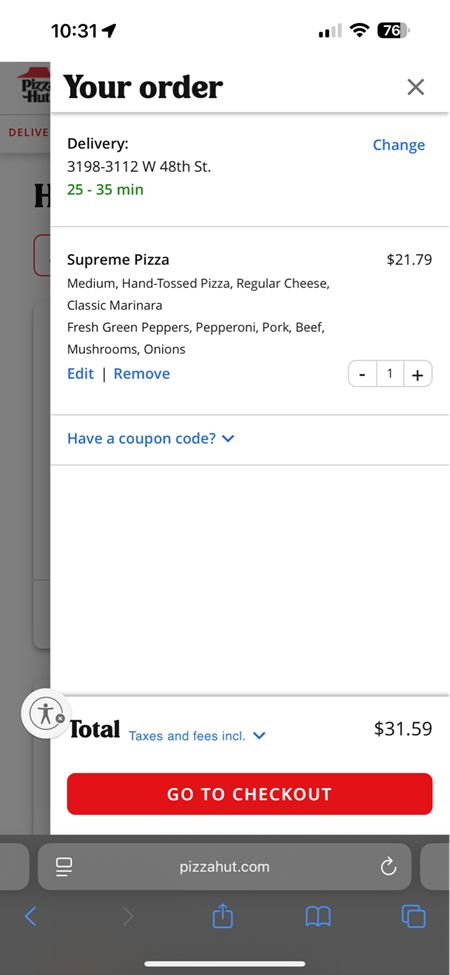
Task: Go to checkout
Action: tap(249, 794)
